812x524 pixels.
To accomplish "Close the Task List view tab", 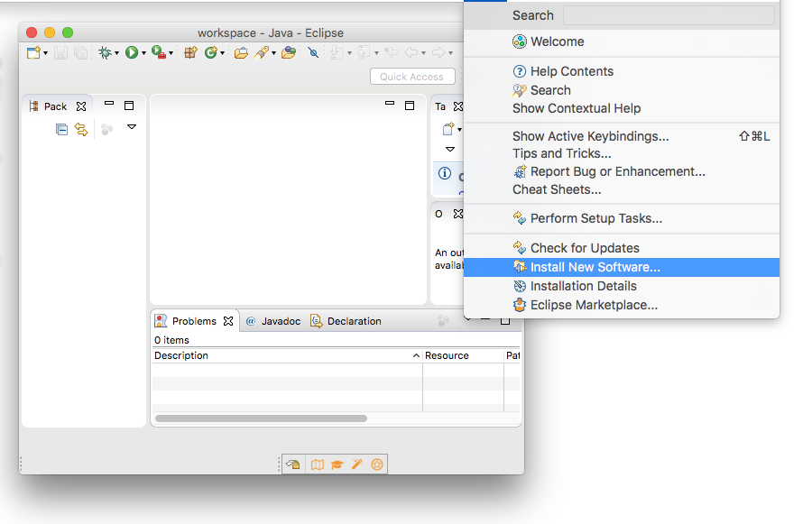I will click(458, 106).
